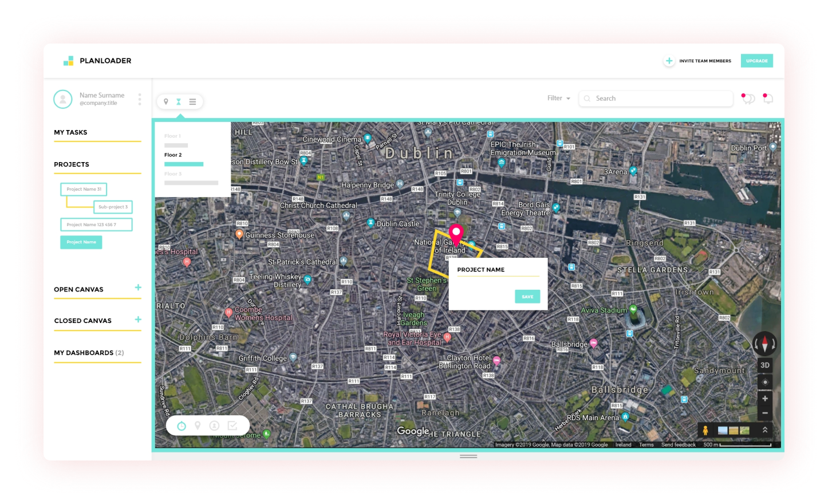This screenshot has height=504, width=828.
Task: Click the Floor 3 progress bar
Action: tap(191, 183)
